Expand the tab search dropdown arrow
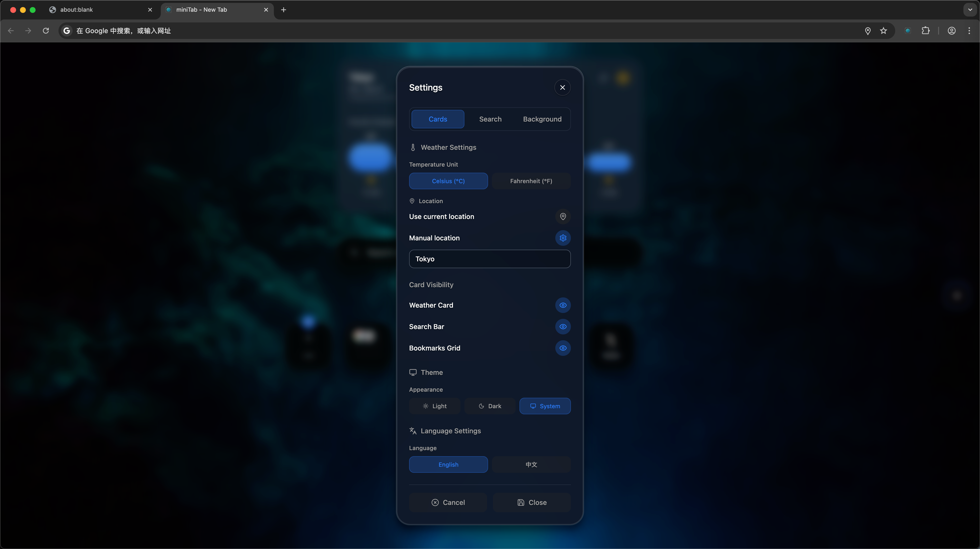980x549 pixels. 970,10
